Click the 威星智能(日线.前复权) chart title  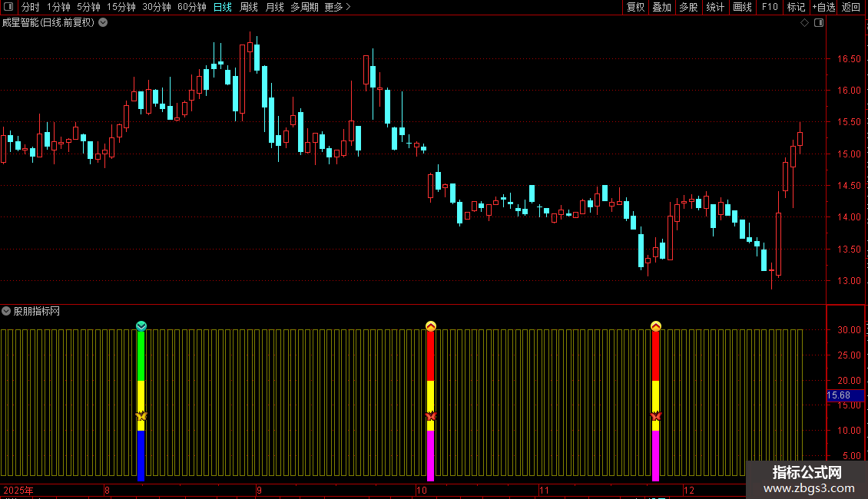pyautogui.click(x=48, y=23)
